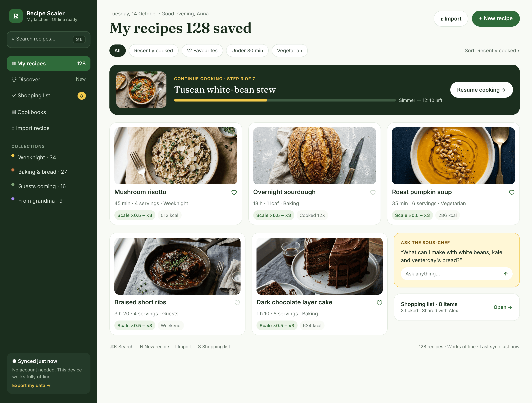Toggle heart on Overnight sourdough
This screenshot has height=403, width=532.
pos(373,193)
